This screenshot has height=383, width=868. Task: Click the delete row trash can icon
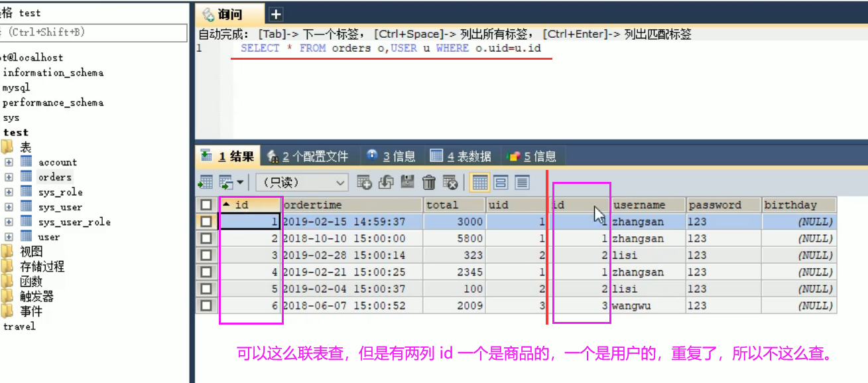429,182
